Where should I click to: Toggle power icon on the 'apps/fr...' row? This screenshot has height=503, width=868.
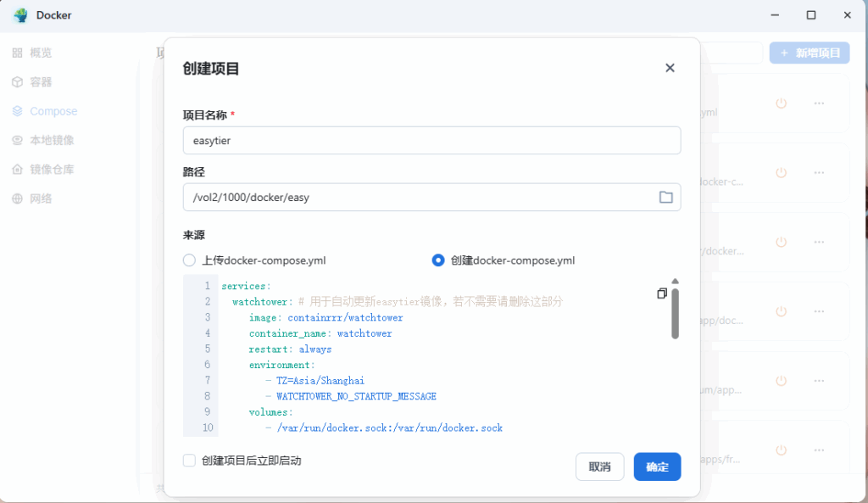click(781, 450)
